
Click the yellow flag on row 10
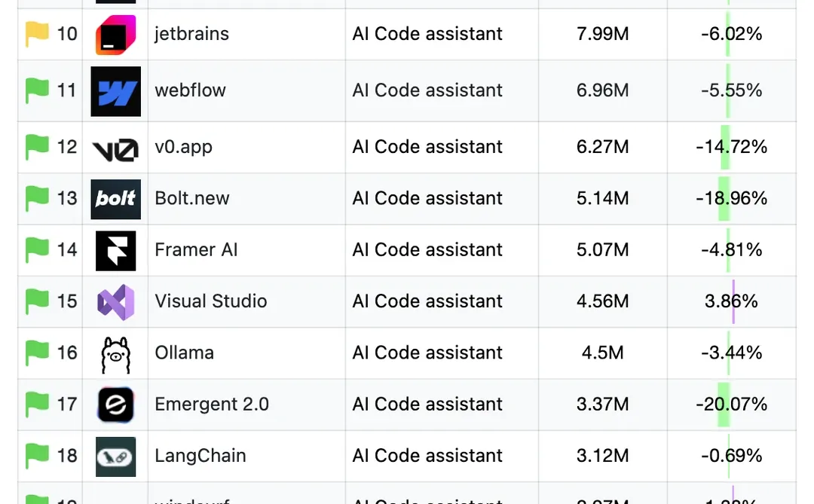click(x=37, y=33)
